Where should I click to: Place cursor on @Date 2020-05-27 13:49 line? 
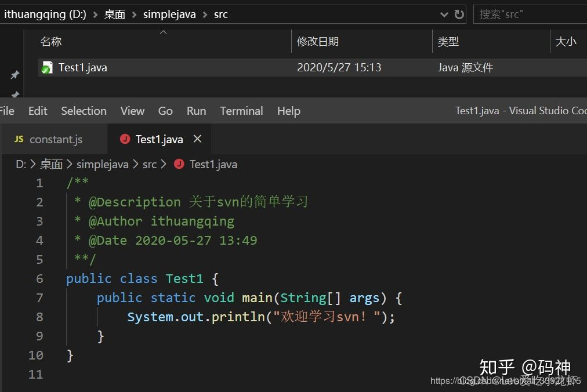pyautogui.click(x=165, y=240)
